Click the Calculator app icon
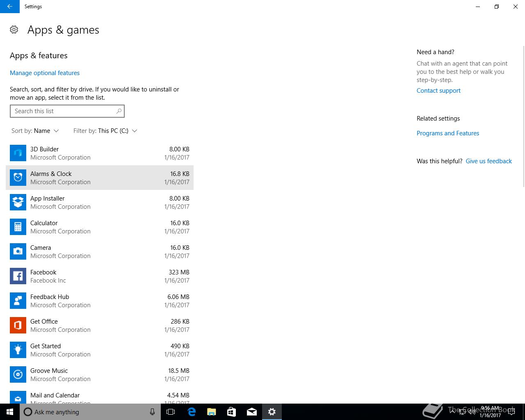The width and height of the screenshot is (525, 420). click(18, 227)
